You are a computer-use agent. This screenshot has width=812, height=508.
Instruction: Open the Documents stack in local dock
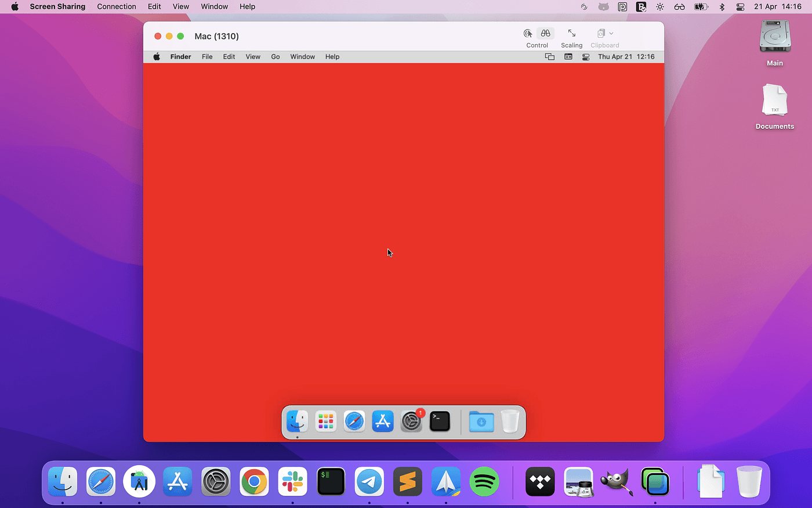coord(710,481)
